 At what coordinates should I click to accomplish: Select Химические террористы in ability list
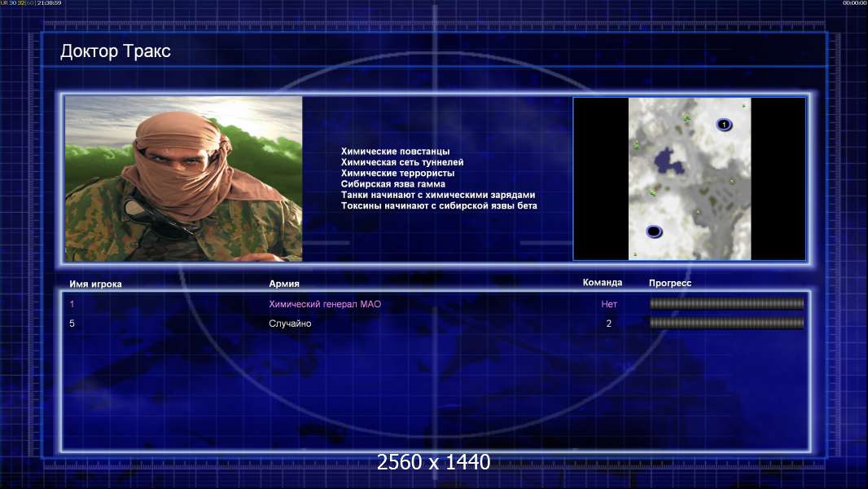[x=397, y=174]
